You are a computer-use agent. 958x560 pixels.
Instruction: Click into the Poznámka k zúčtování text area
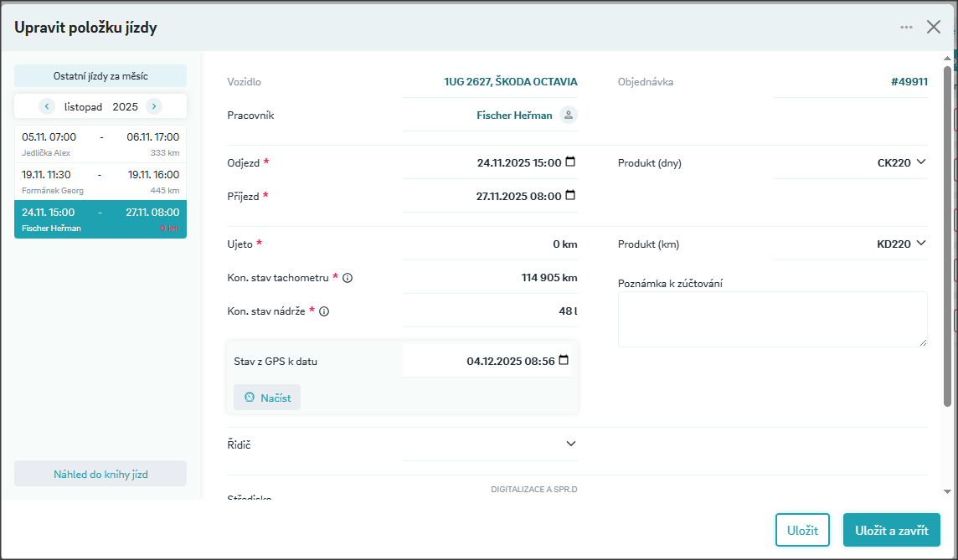point(772,319)
